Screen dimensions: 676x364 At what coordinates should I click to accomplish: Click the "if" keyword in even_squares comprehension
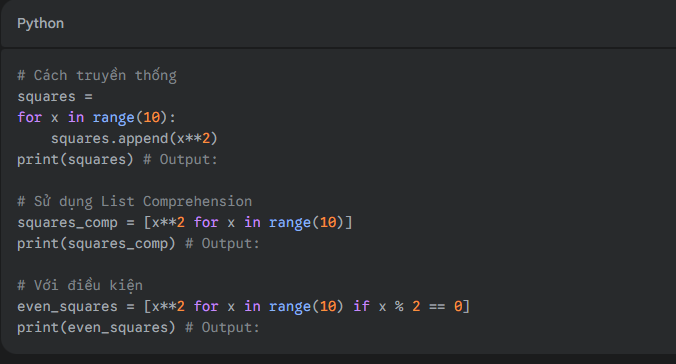click(361, 306)
